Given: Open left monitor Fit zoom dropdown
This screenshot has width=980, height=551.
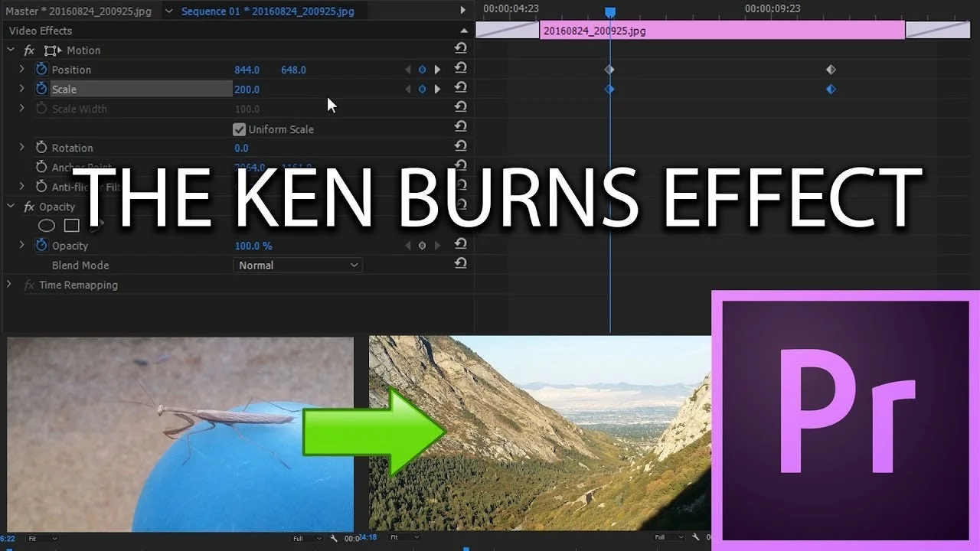Looking at the screenshot, I should pos(42,539).
